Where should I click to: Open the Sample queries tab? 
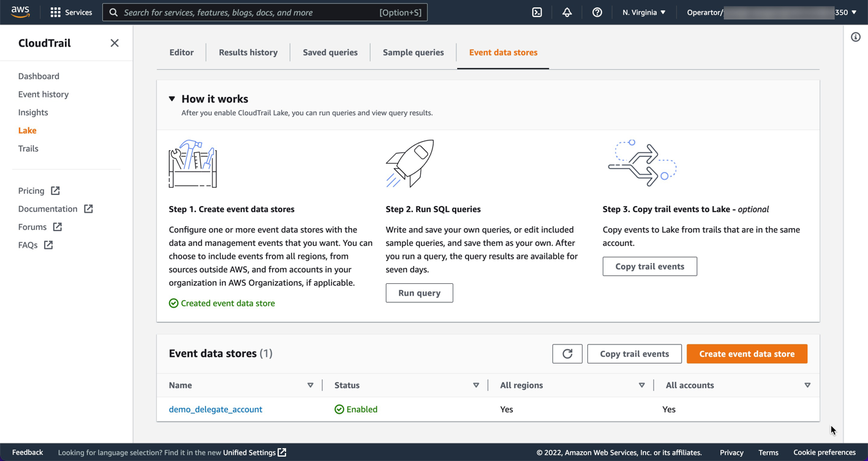click(x=413, y=53)
